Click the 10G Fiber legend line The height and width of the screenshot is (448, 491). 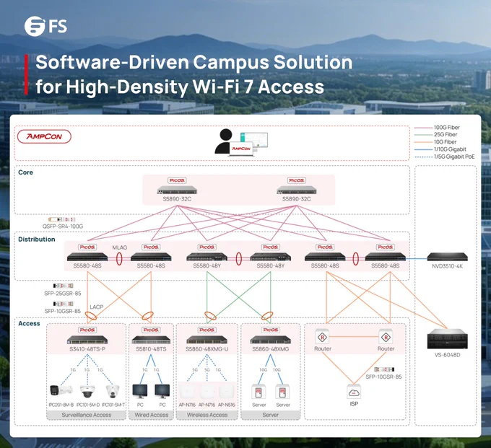423,142
